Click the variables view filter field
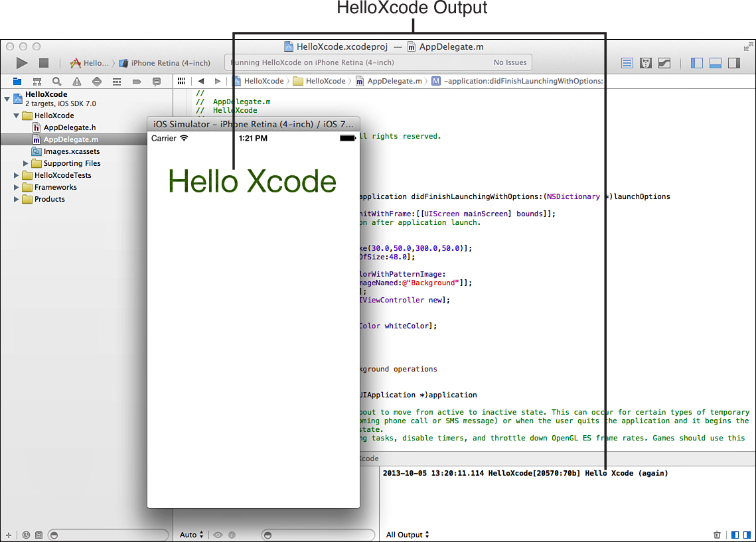This screenshot has width=756, height=542. pyautogui.click(x=318, y=535)
